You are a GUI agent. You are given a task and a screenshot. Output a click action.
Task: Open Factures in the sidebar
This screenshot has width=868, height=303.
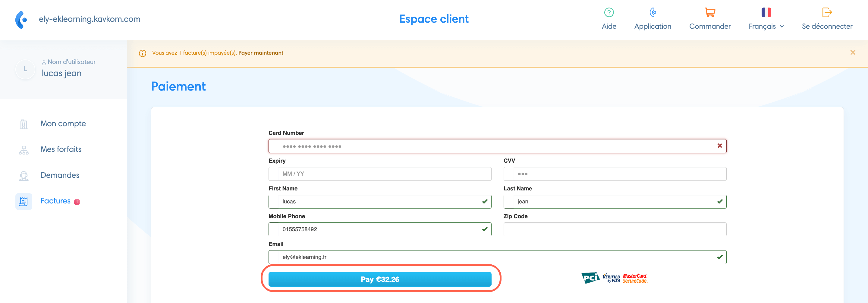coord(55,201)
